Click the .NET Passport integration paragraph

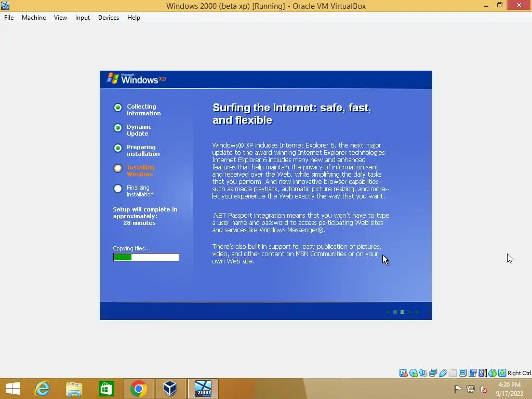pos(301,222)
